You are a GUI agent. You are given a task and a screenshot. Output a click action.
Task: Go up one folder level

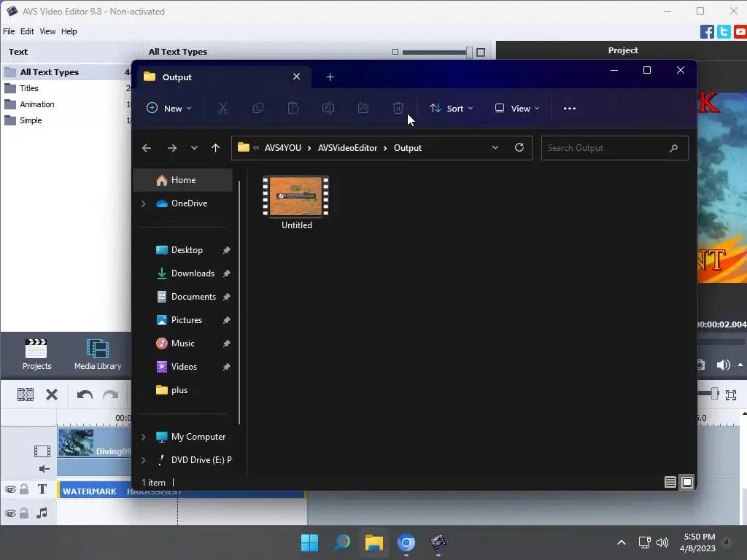pyautogui.click(x=215, y=148)
